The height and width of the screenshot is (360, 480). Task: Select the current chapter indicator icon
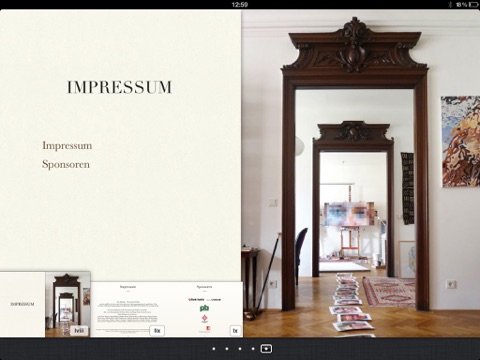(x=266, y=349)
